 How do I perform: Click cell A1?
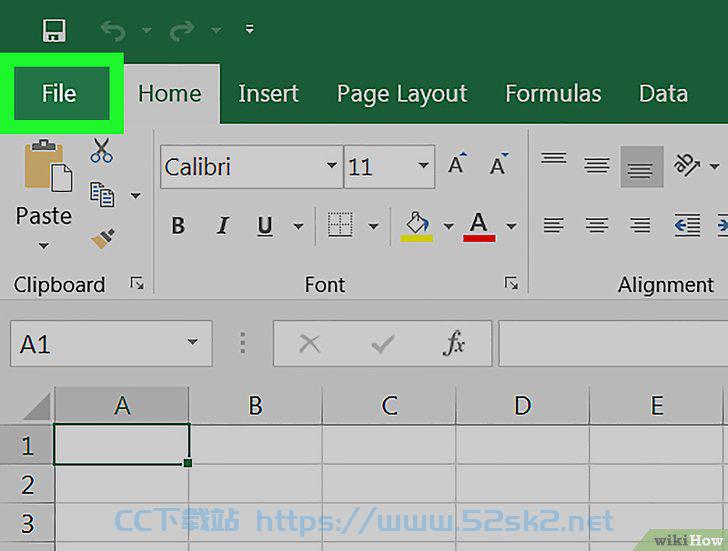coord(122,444)
